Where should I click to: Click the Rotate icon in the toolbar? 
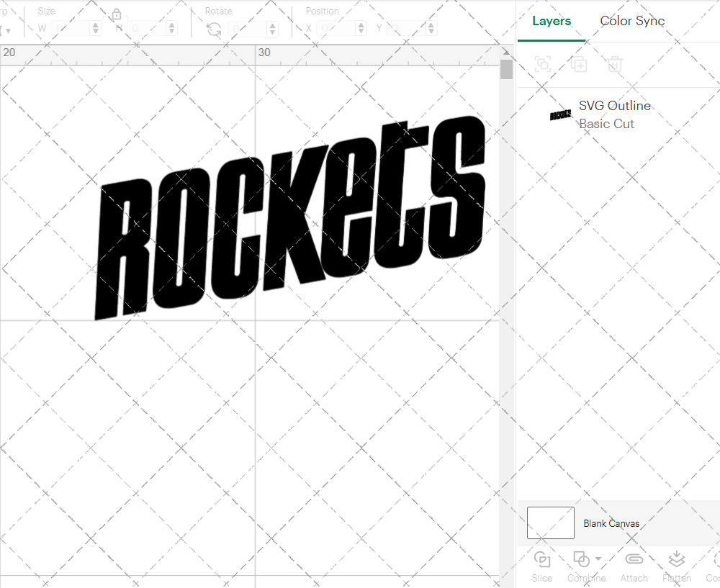click(213, 30)
